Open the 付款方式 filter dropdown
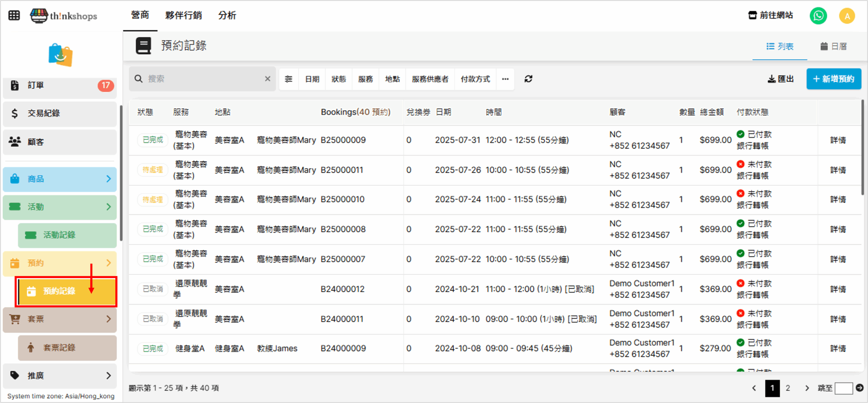Screen dimensions: 868x403 [475, 79]
